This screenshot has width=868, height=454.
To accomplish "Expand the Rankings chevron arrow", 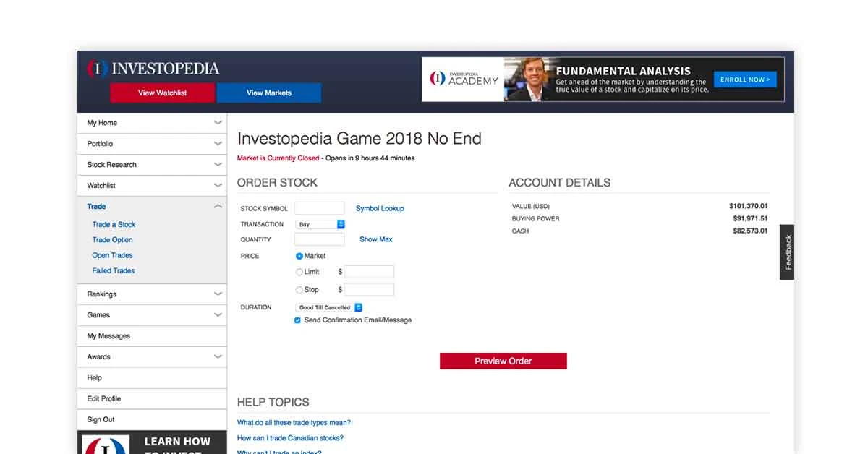I will pos(218,294).
